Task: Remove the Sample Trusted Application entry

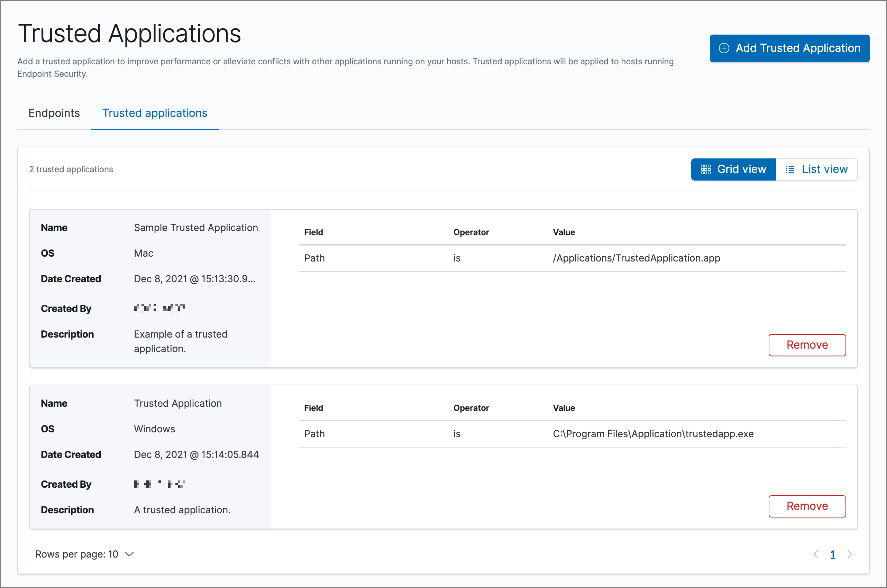Action: tap(807, 345)
